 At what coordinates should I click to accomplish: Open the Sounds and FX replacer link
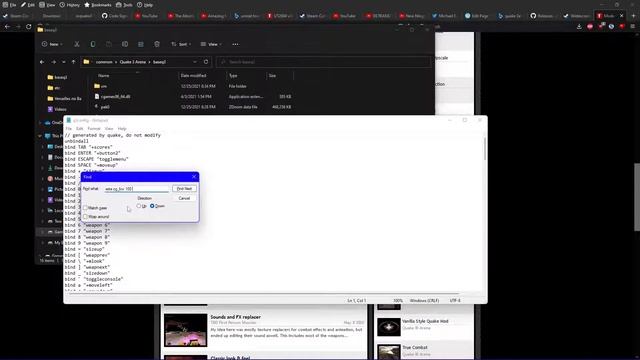pyautogui.click(x=236, y=317)
